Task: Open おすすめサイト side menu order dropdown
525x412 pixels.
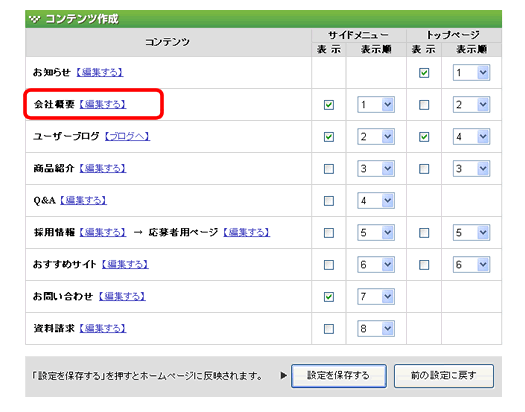Action: 376,265
